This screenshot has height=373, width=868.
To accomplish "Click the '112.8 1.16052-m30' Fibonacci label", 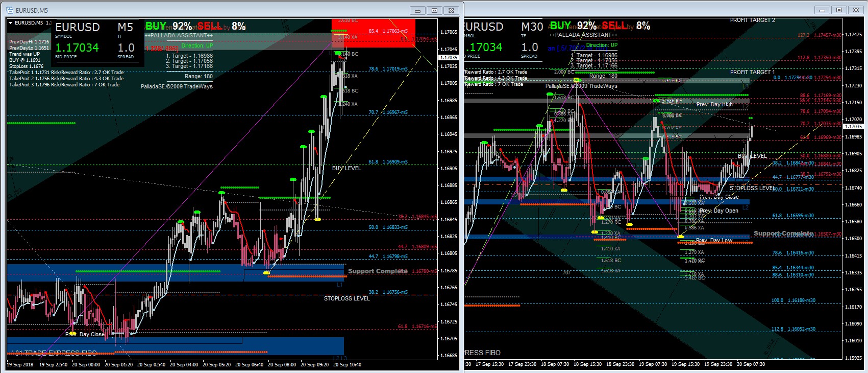I will point(793,329).
